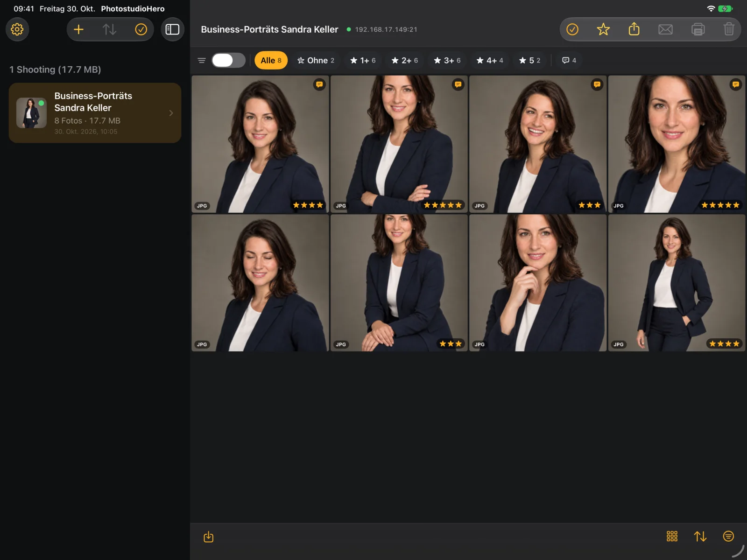This screenshot has width=747, height=560.
Task: Tap the filter lines icon beside toggle
Action: (x=202, y=60)
